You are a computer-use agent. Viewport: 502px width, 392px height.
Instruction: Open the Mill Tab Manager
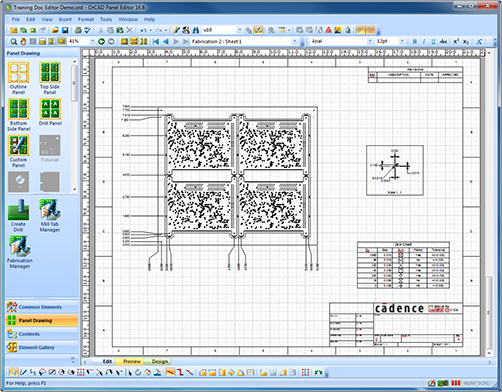(x=50, y=216)
